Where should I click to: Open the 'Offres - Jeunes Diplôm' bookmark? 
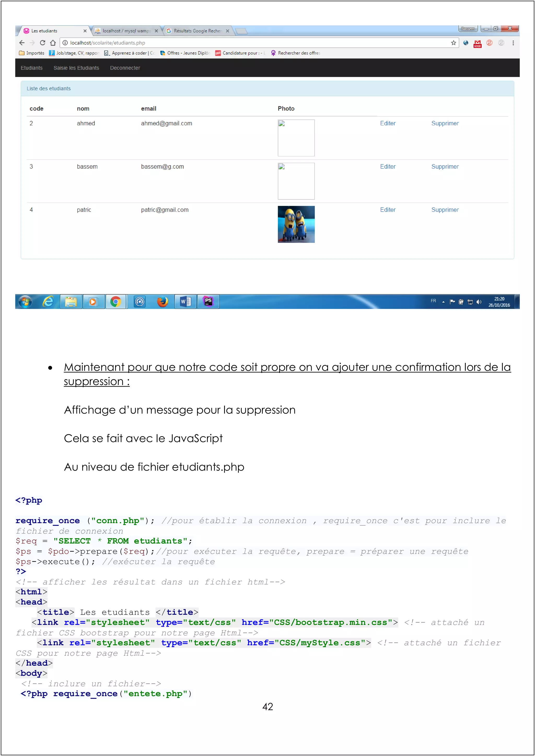[x=185, y=53]
